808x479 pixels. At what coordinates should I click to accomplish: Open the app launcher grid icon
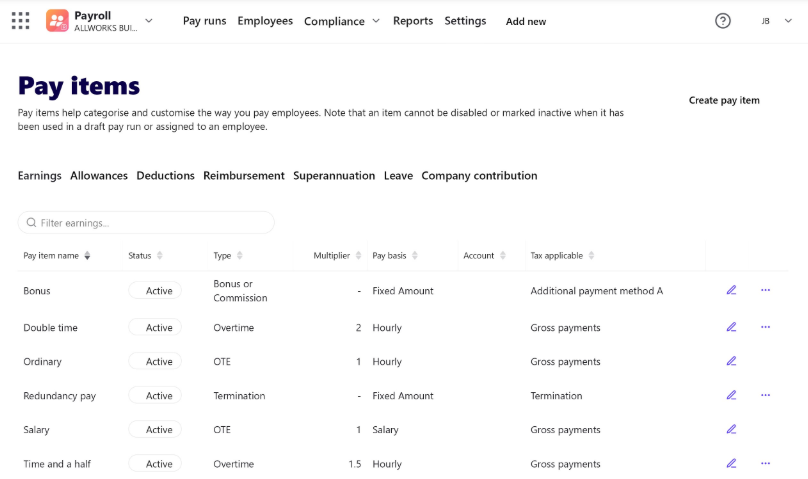[21, 21]
